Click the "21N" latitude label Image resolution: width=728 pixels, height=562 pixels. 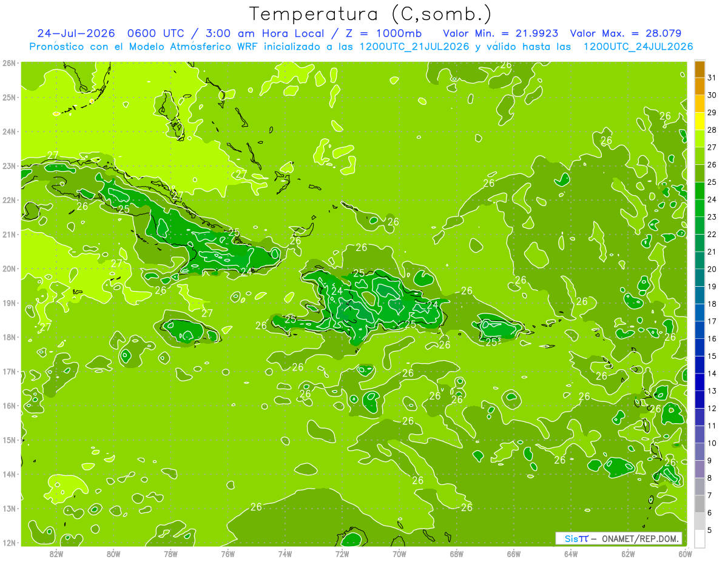click(9, 235)
